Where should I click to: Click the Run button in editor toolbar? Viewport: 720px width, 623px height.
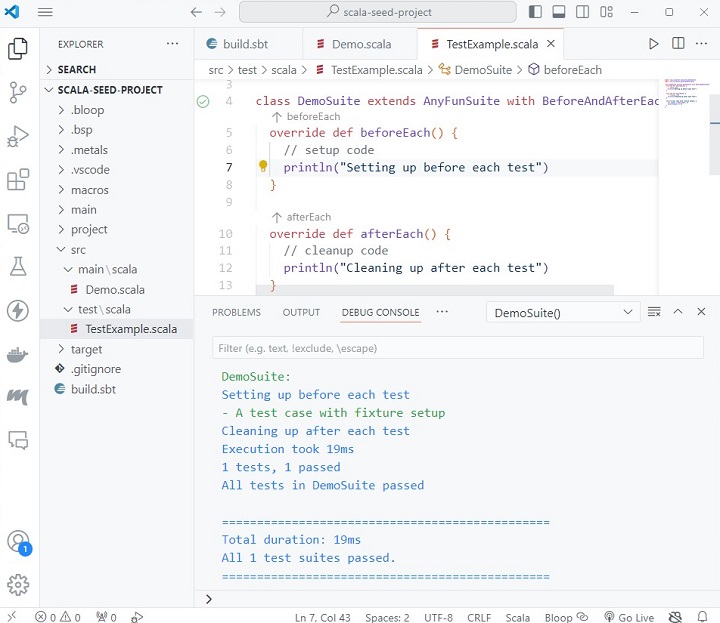(x=653, y=44)
